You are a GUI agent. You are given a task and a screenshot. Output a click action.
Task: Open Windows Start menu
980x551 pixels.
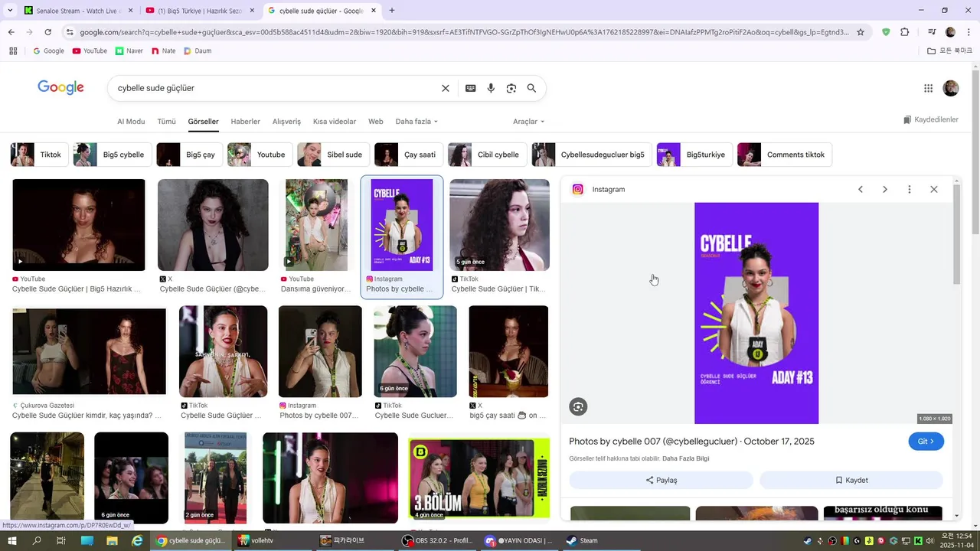coord(11,540)
